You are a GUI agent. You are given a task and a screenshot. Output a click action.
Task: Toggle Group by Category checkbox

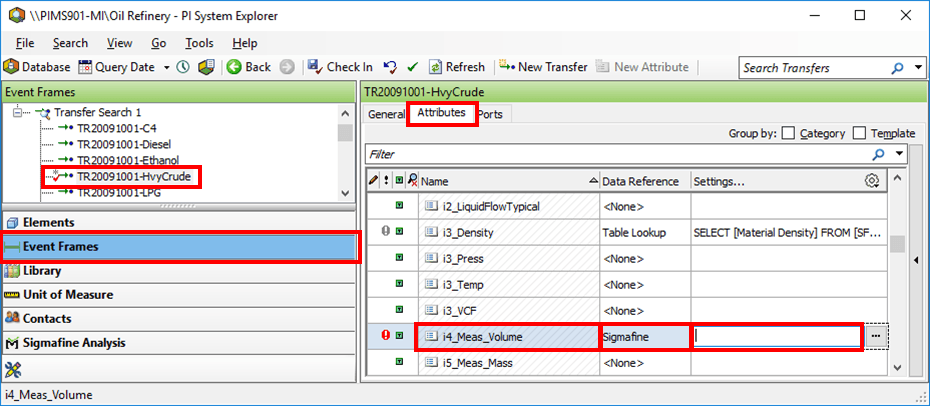(788, 133)
